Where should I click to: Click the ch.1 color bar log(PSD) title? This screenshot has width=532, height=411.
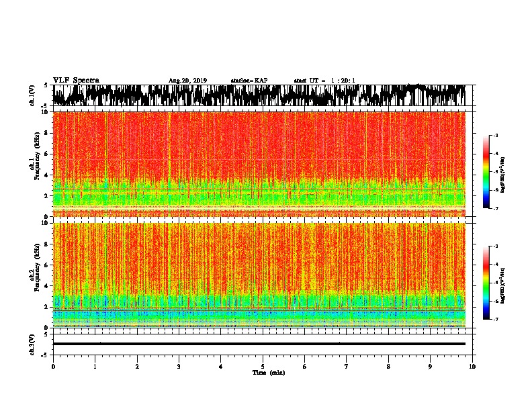click(x=502, y=175)
